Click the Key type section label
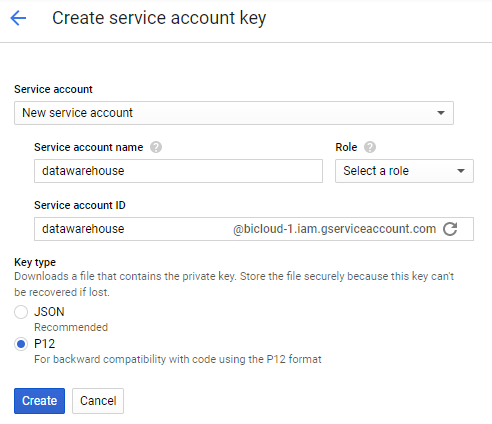Viewport: 492px width, 424px height. click(35, 263)
